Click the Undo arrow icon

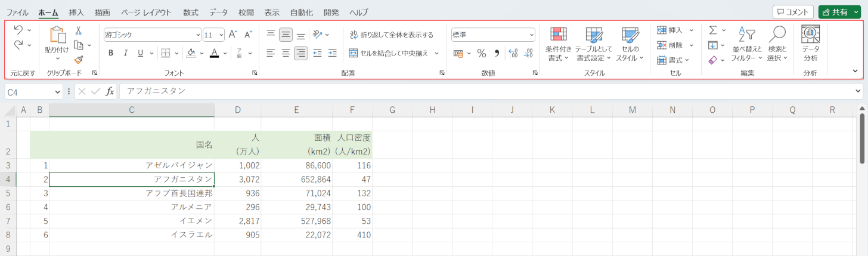[x=18, y=29]
